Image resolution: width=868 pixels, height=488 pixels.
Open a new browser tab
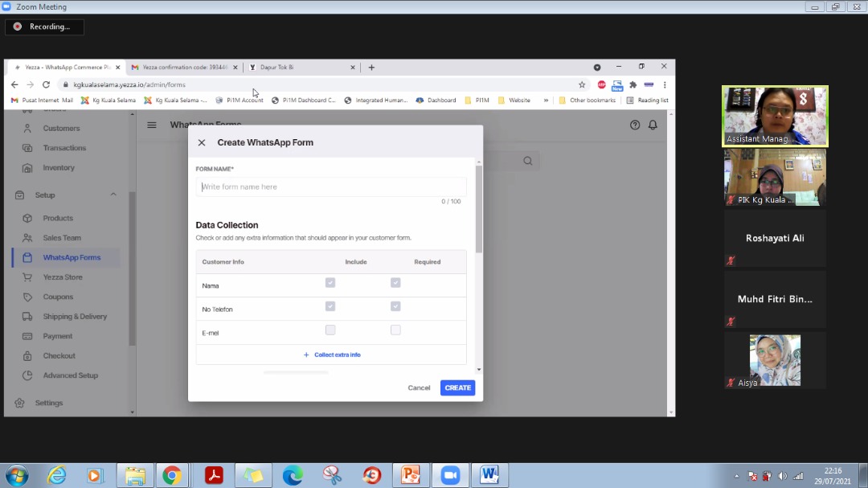pos(371,67)
